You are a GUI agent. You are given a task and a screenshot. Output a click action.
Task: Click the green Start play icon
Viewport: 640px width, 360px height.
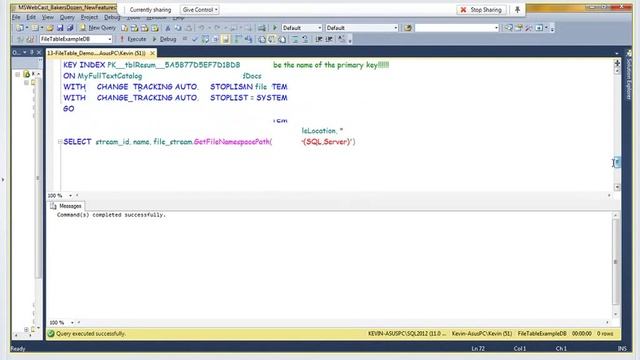pos(275,28)
